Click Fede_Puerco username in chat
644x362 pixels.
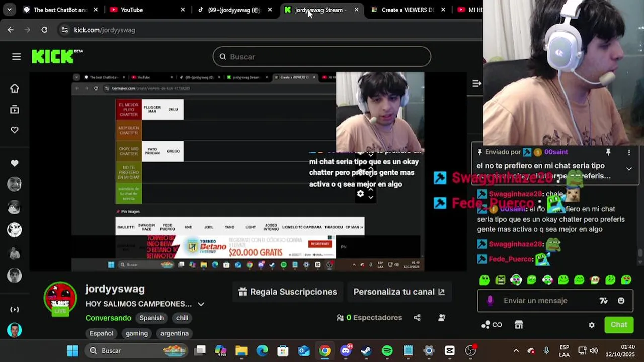coord(510,259)
